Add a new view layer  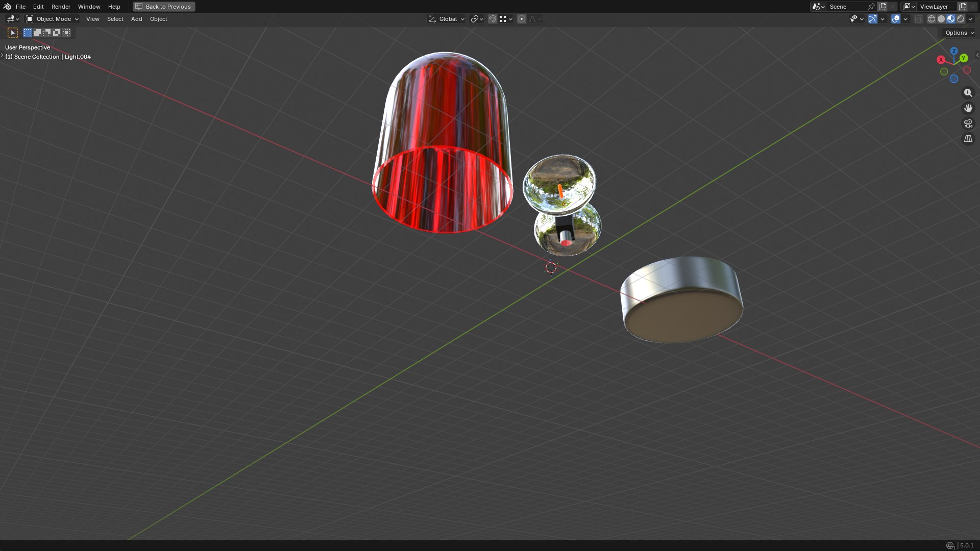(963, 7)
